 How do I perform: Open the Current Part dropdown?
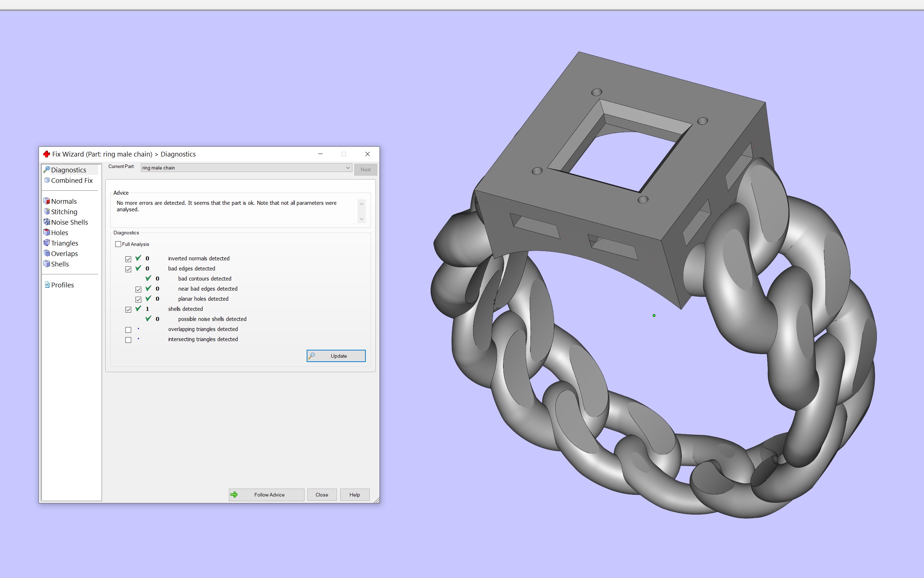pos(347,167)
